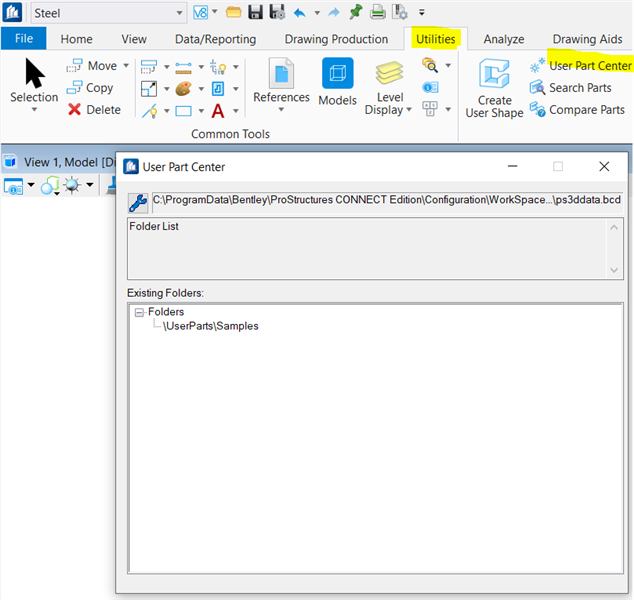This screenshot has width=634, height=600.
Task: Click the Move tool button
Action: [91, 65]
